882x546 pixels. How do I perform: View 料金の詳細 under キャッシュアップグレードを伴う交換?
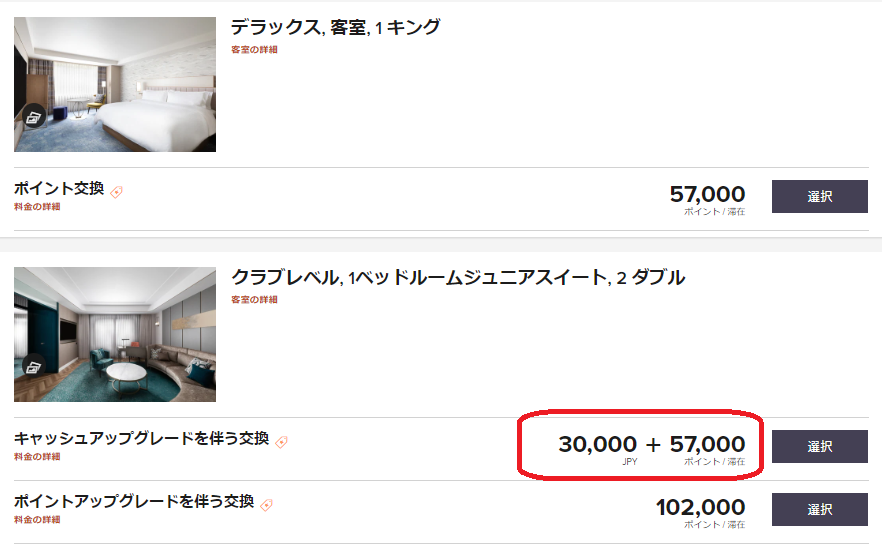tap(37, 457)
